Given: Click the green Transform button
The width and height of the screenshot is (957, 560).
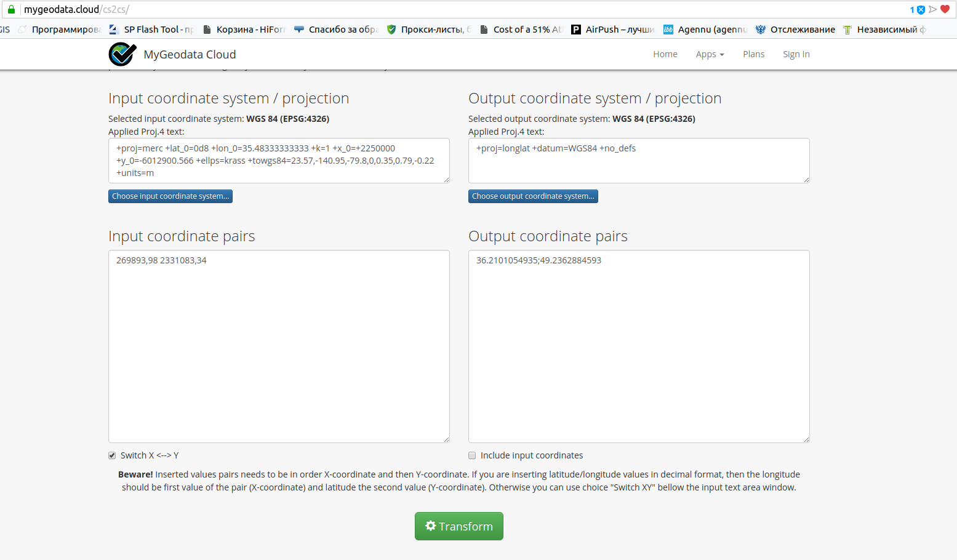Looking at the screenshot, I should 459,526.
